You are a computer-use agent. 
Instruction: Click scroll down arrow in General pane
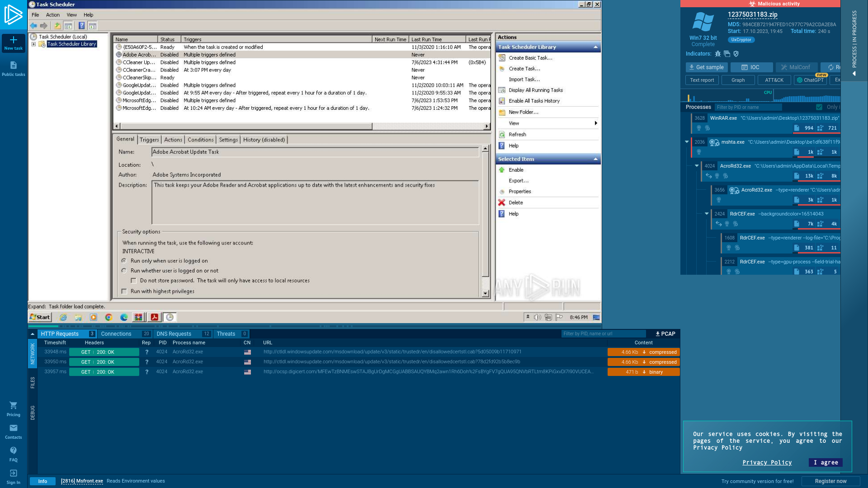click(485, 294)
